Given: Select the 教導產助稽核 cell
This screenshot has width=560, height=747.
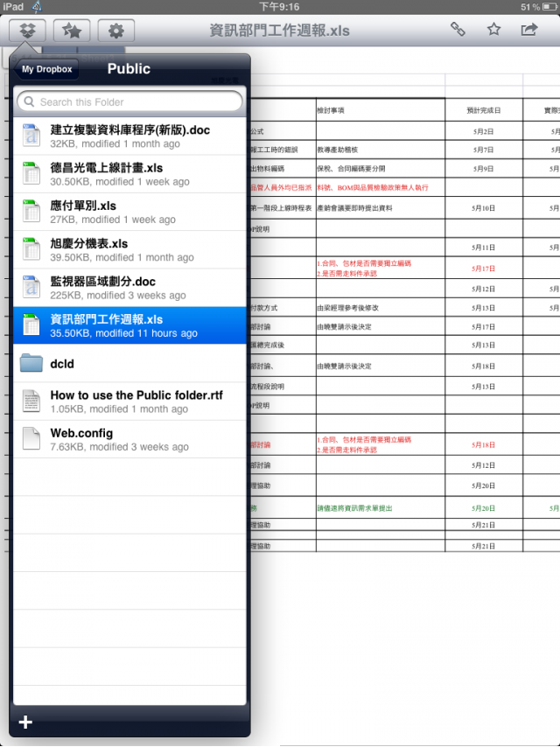Looking at the screenshot, I should [x=381, y=150].
